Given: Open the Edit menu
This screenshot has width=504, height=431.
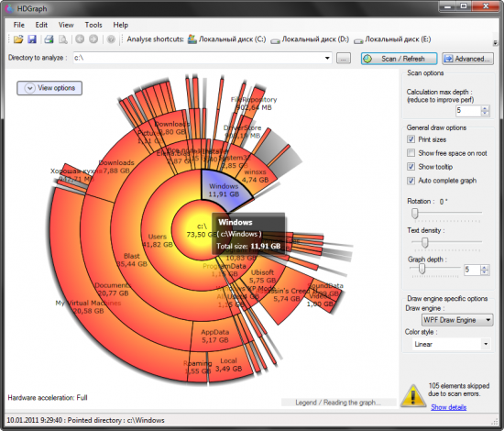Looking at the screenshot, I should [41, 25].
